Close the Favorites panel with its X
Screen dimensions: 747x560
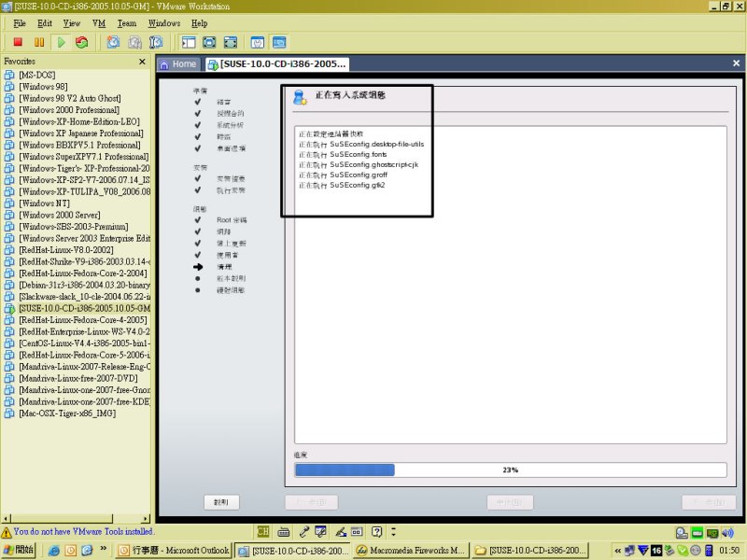(142, 62)
